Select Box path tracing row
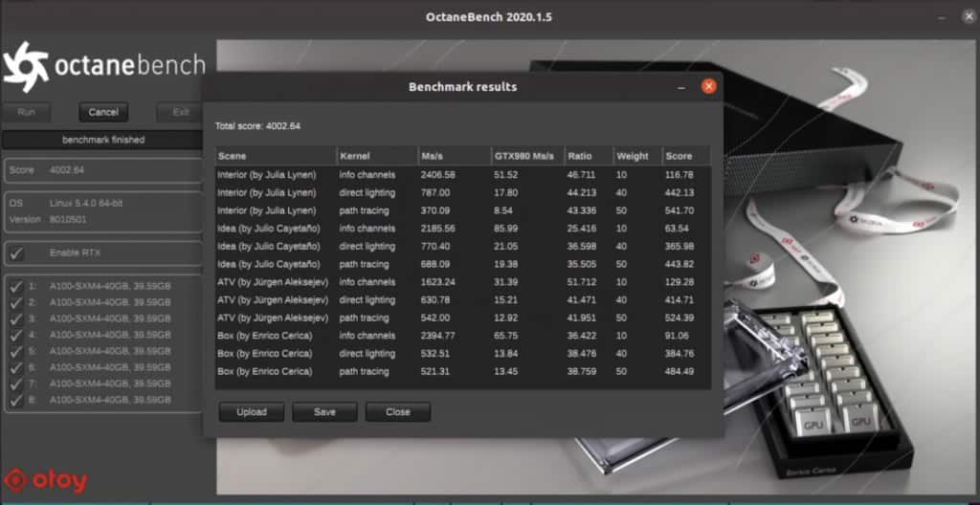 click(463, 371)
